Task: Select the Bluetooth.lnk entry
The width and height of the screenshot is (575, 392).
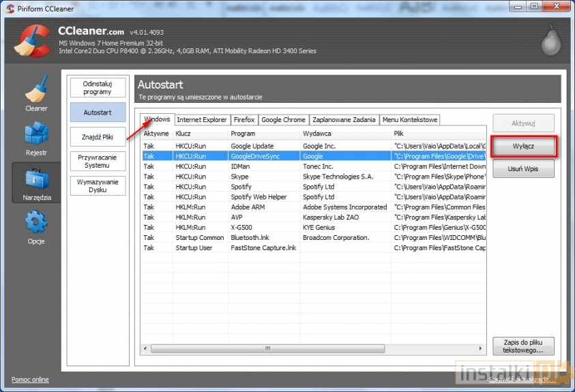Action: (x=314, y=238)
